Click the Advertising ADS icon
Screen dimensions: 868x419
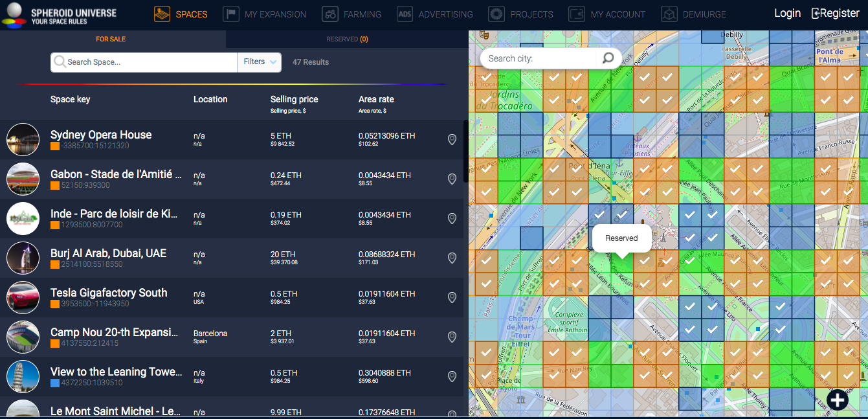coord(405,14)
